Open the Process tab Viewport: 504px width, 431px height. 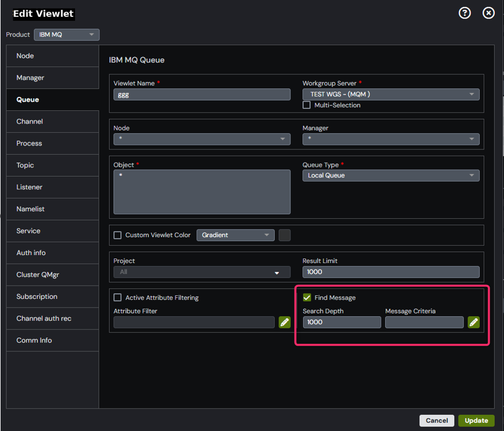tap(53, 143)
